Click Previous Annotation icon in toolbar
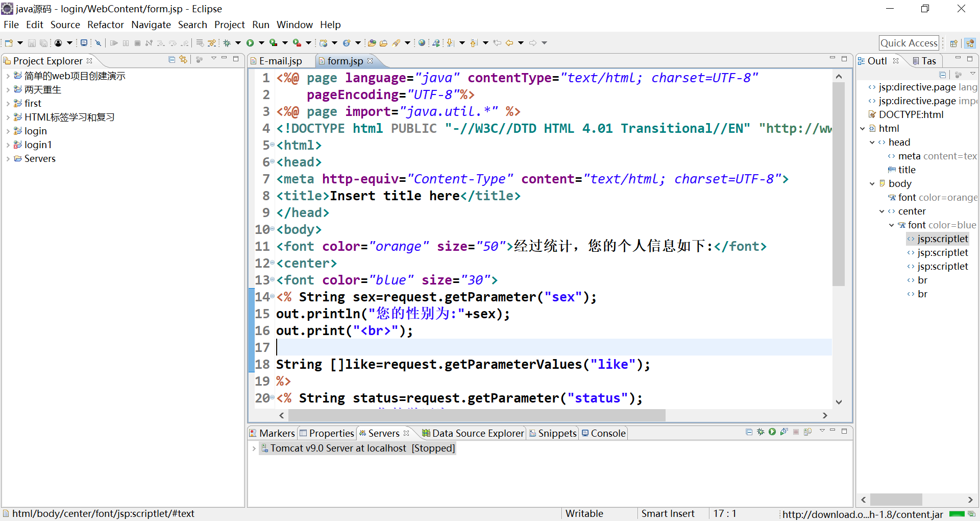 click(x=474, y=43)
